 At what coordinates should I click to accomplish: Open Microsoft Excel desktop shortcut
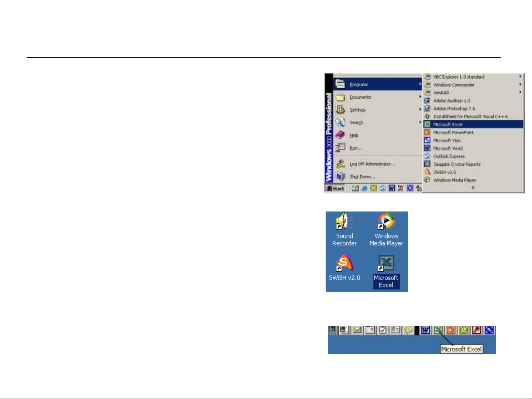(x=386, y=264)
